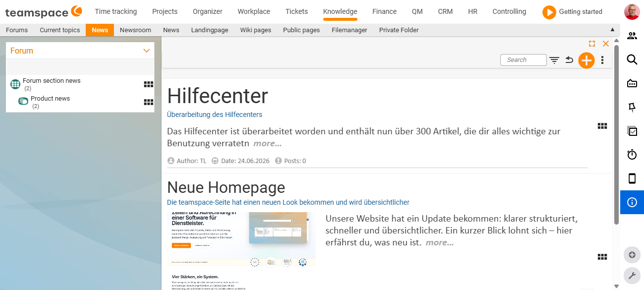
Task: Switch to the Forums tab
Action: pos(17,30)
